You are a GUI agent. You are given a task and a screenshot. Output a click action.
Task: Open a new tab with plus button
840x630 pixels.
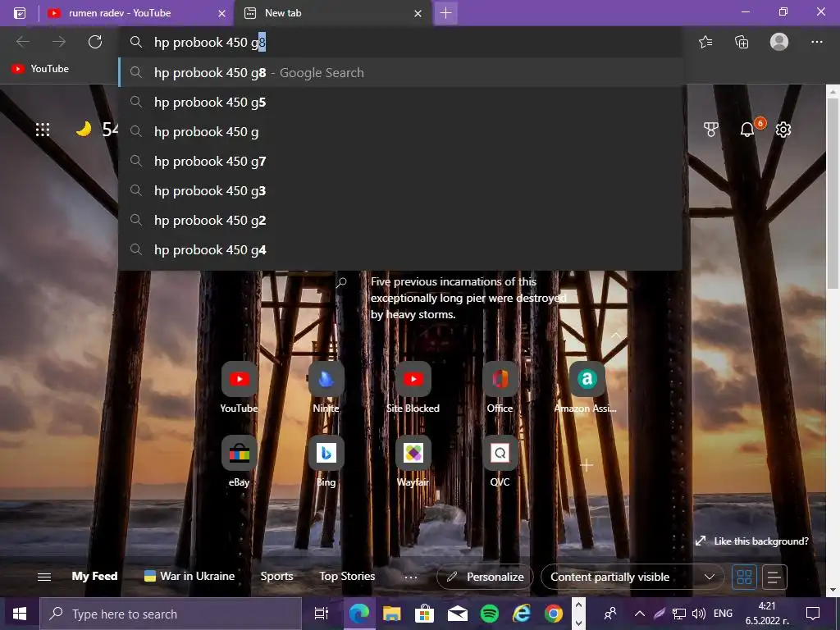(445, 13)
